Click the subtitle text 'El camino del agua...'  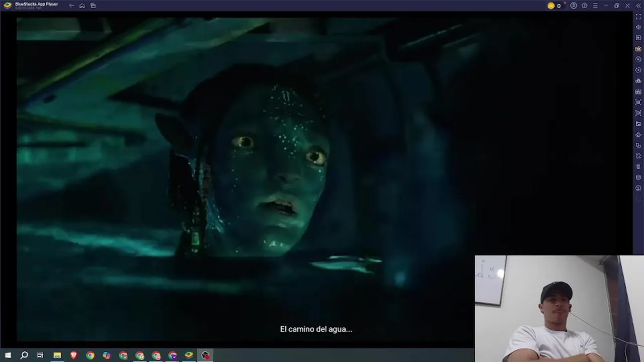[x=316, y=329]
